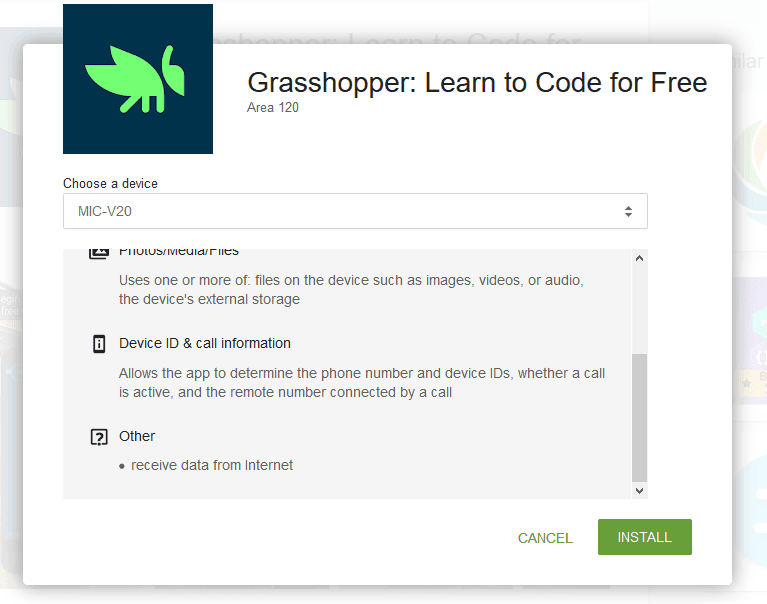Click the Other permissions question-mark icon
The image size is (767, 604).
click(x=99, y=437)
